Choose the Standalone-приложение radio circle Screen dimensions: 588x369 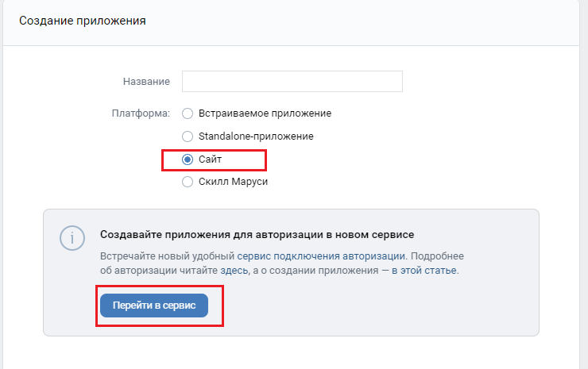(x=188, y=136)
